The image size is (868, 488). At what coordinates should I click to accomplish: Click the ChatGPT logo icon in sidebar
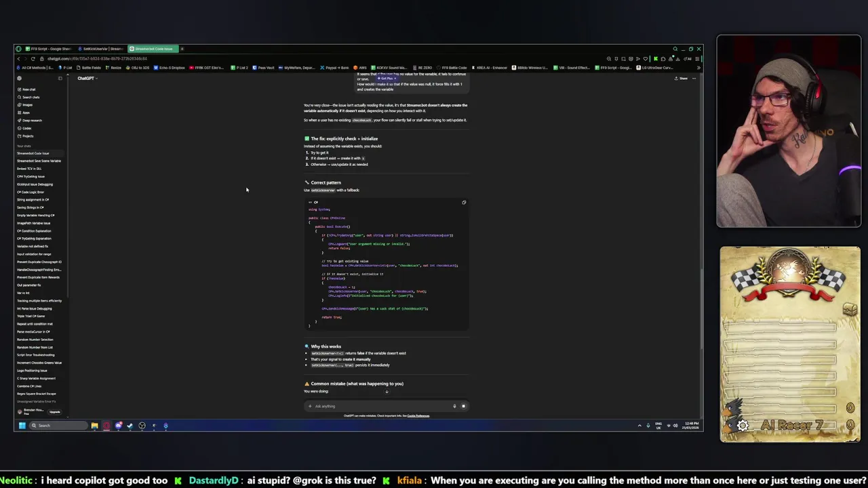[19, 78]
